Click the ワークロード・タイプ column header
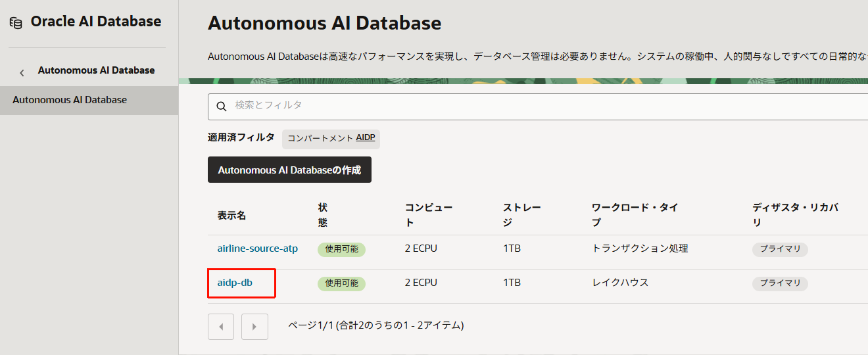This screenshot has width=868, height=355. 635,215
